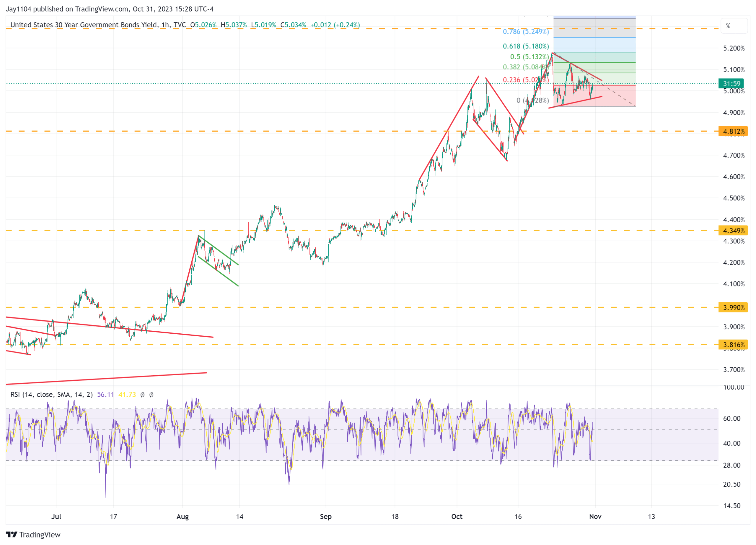Image resolution: width=756 pixels, height=545 pixels.
Task: Click the TradingView wordmark in the footer
Action: (40, 535)
